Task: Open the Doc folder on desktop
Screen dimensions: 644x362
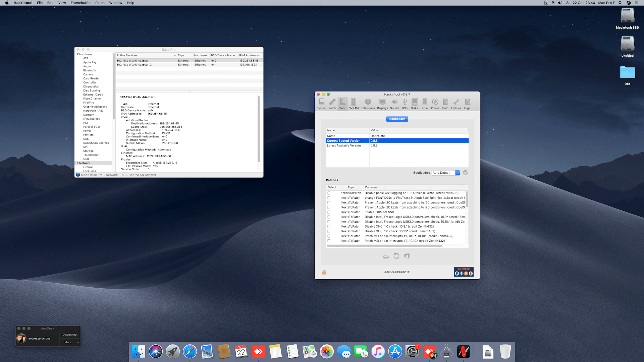Action: point(627,75)
